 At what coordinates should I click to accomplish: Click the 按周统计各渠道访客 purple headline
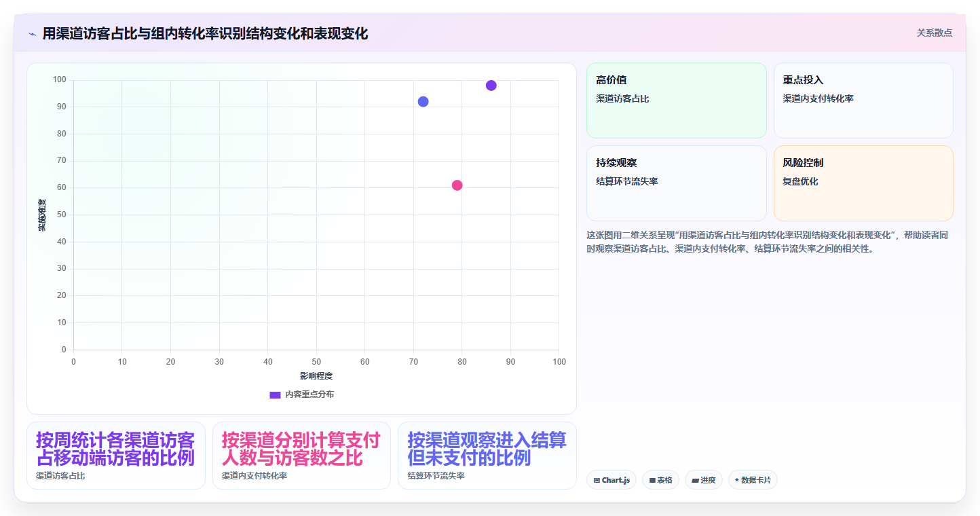[x=115, y=449]
